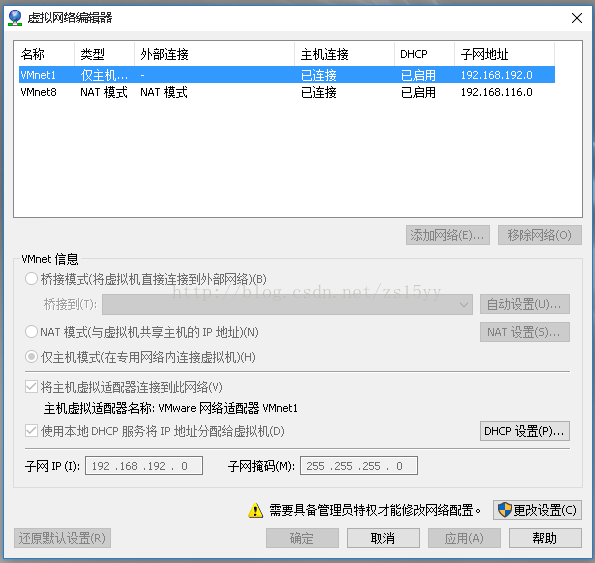
Task: Select 桥接模式 radio button
Action: coord(31,279)
